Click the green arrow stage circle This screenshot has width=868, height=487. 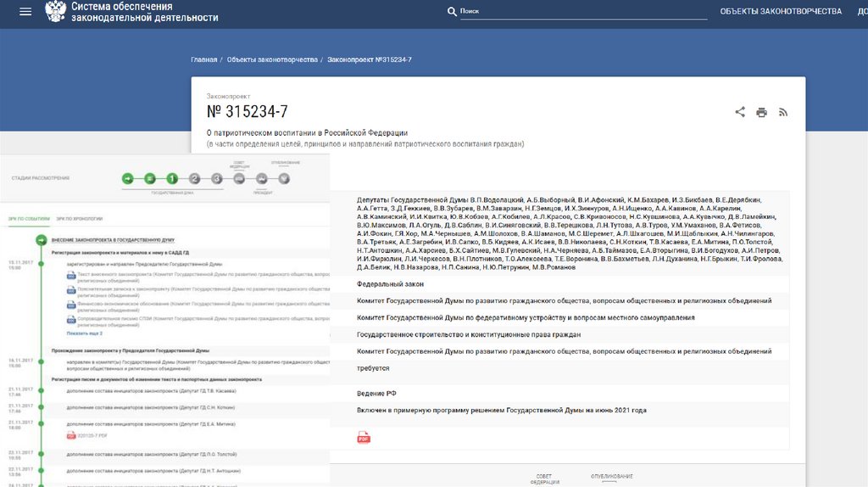(x=128, y=178)
